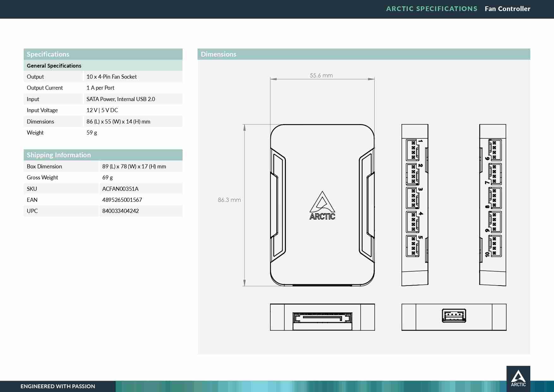554x392 pixels.
Task: Click fan socket number 7 in the side view
Action: tap(495, 174)
